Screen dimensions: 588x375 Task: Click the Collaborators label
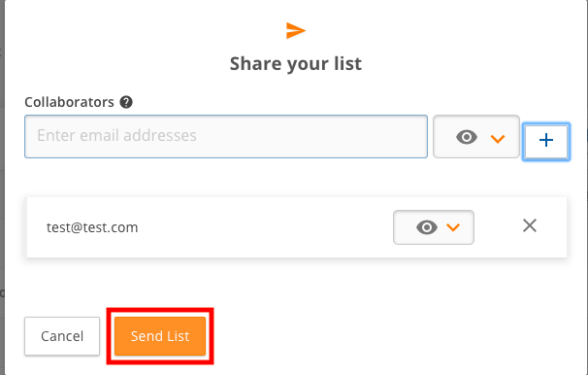[69, 102]
